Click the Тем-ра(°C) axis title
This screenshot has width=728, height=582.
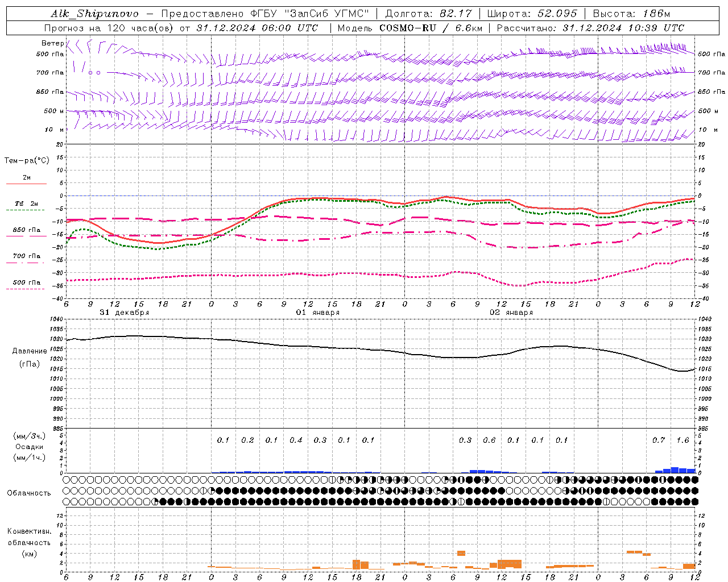(27, 161)
